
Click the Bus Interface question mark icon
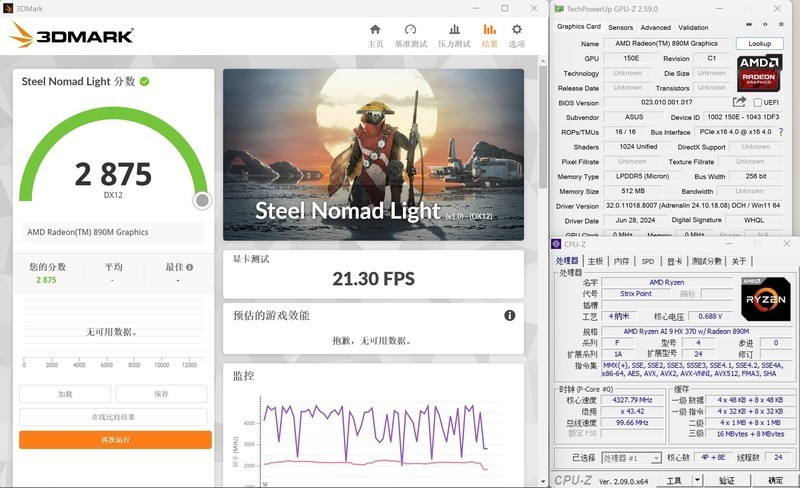(x=781, y=132)
